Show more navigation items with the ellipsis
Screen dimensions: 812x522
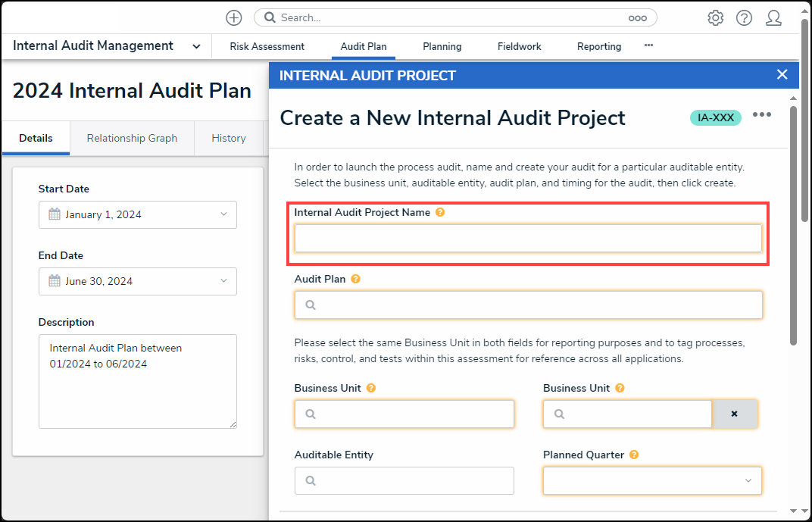(x=648, y=45)
